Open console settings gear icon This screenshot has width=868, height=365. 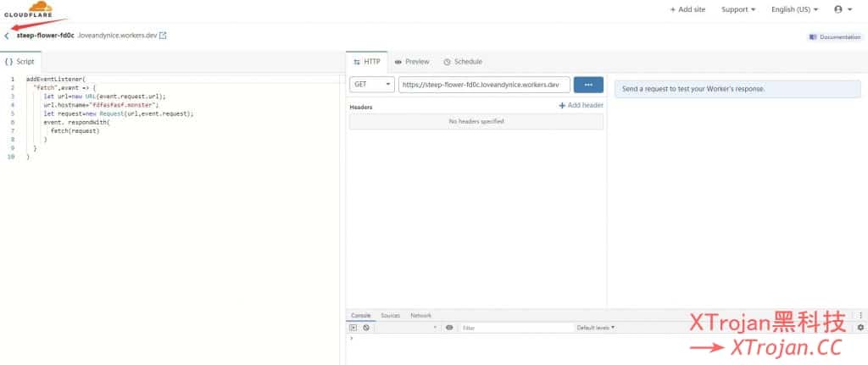(x=860, y=327)
